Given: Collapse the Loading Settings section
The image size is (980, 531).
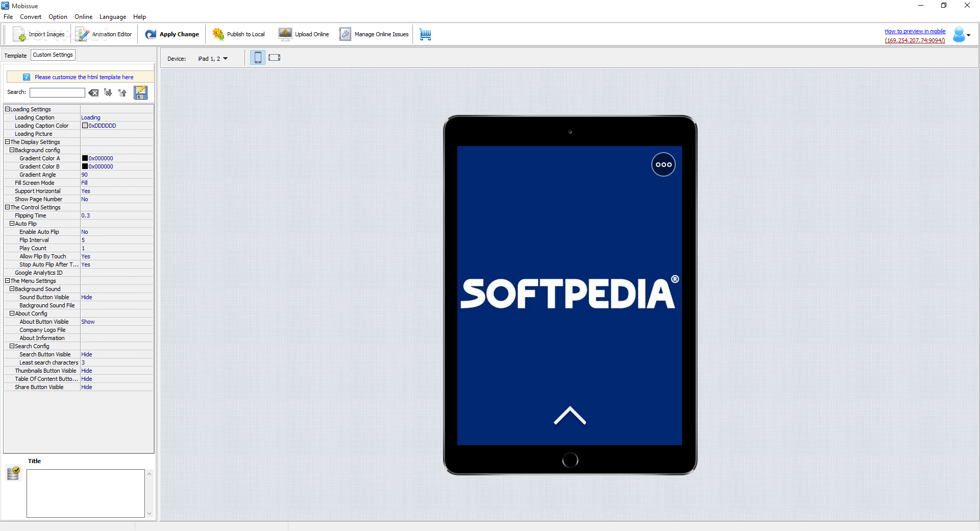Looking at the screenshot, I should [7, 109].
